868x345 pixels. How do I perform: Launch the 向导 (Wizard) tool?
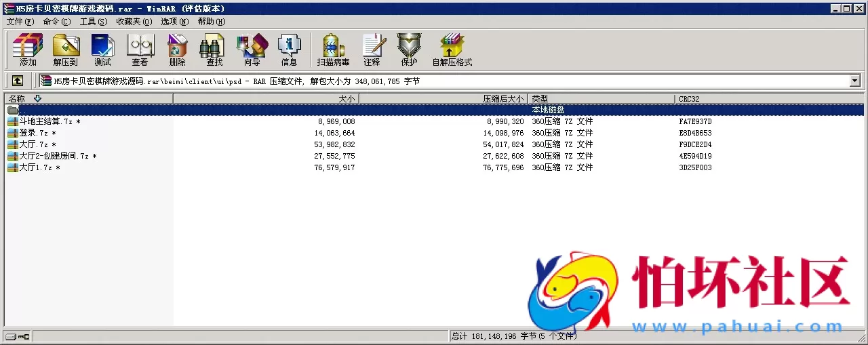(252, 49)
